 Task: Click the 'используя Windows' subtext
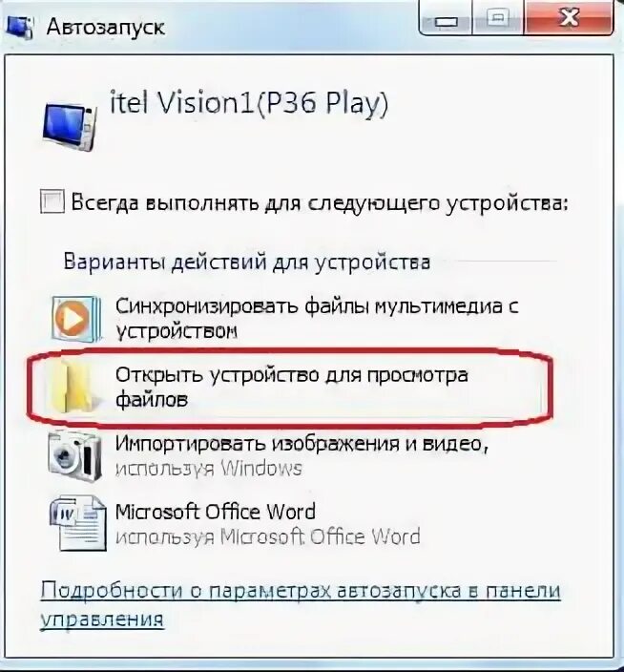[x=209, y=469]
